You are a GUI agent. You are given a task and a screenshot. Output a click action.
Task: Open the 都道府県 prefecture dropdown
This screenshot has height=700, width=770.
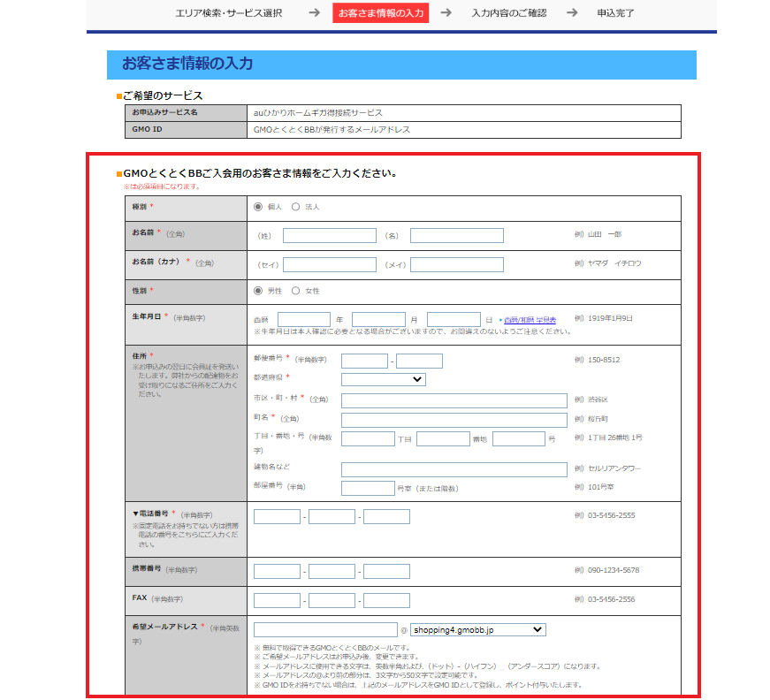point(384,379)
